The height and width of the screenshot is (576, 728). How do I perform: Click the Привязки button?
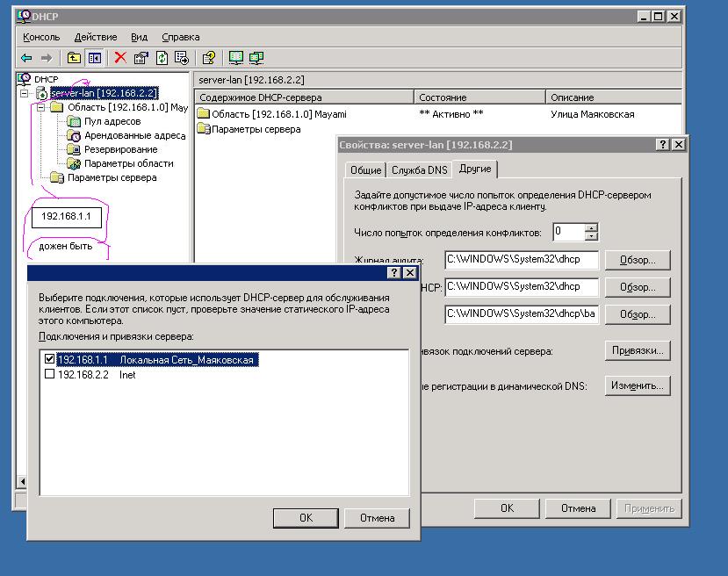tap(637, 350)
